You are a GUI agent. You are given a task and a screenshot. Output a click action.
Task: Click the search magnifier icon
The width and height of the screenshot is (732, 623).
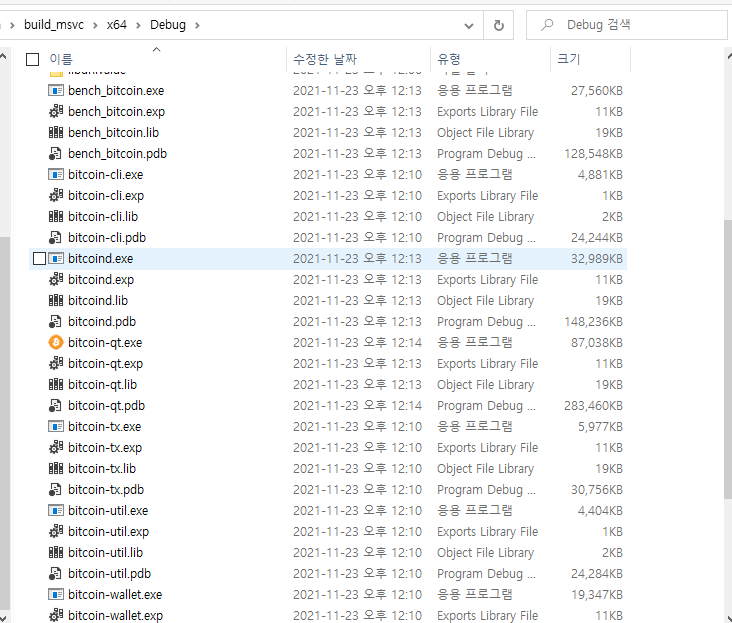[x=547, y=25]
